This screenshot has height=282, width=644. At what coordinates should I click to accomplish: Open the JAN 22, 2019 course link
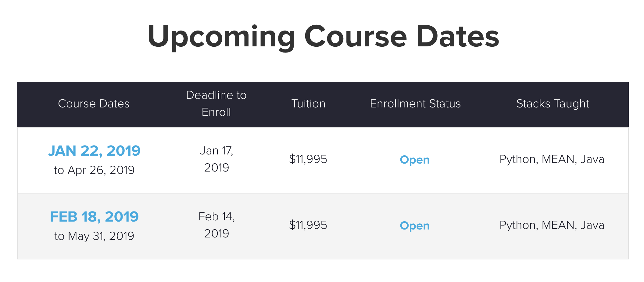click(x=94, y=151)
